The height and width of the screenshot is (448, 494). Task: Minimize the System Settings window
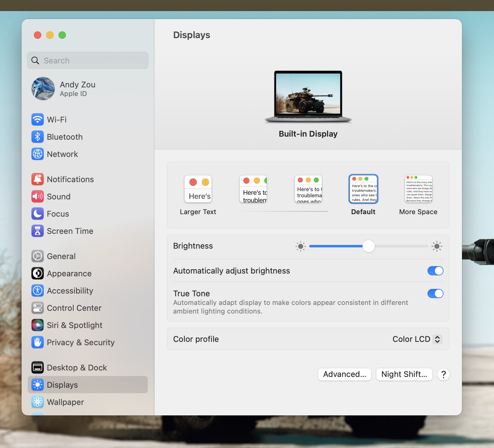click(50, 35)
